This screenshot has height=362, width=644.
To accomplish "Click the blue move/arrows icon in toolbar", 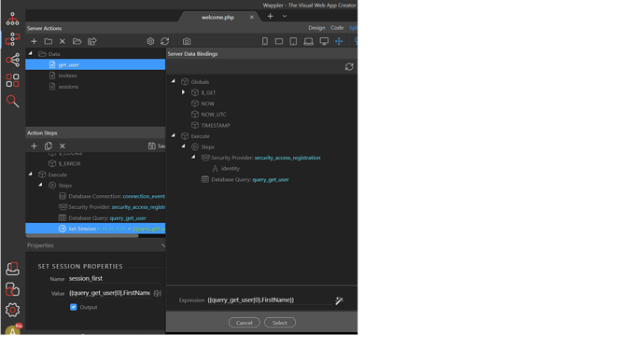I will point(339,41).
